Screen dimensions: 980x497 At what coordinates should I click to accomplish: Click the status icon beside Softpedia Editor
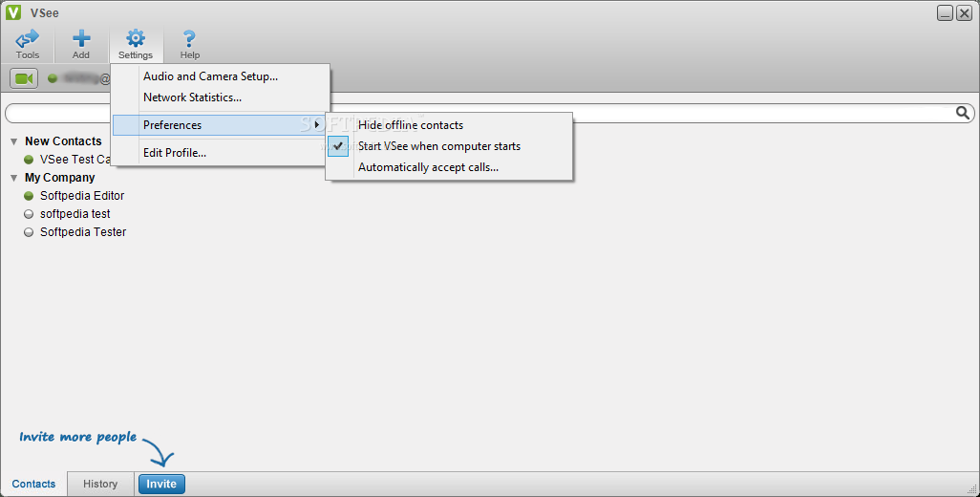coord(29,196)
